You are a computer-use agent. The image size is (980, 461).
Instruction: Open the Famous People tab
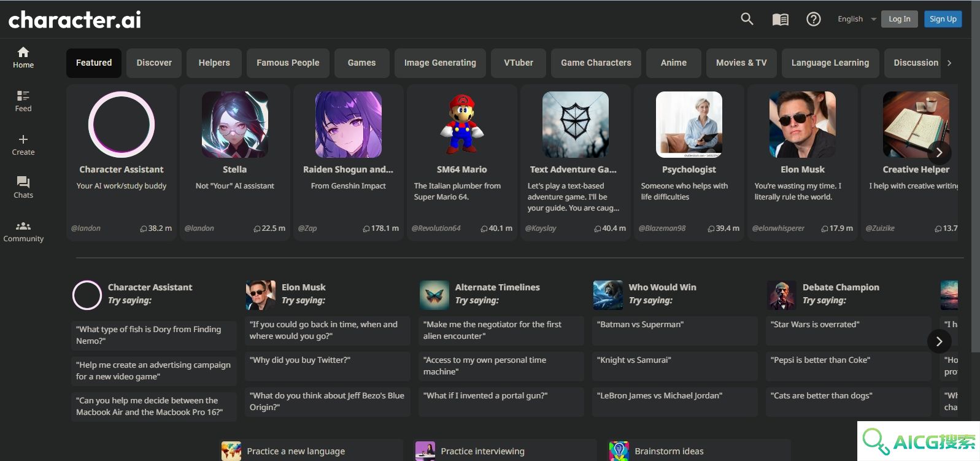click(288, 63)
